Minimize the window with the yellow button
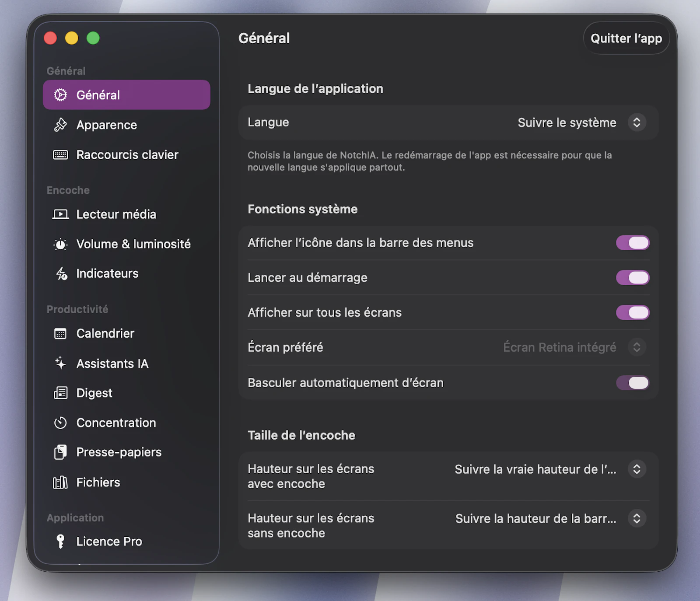The width and height of the screenshot is (700, 601). [x=72, y=38]
